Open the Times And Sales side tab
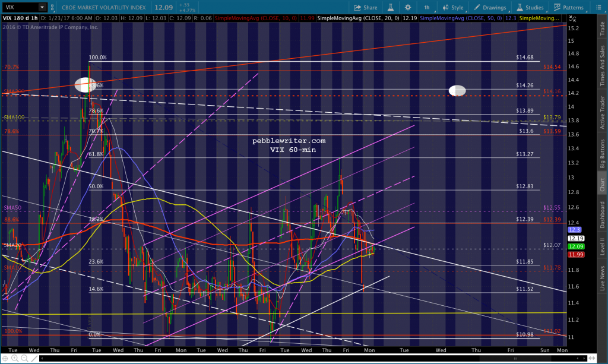 click(x=602, y=65)
